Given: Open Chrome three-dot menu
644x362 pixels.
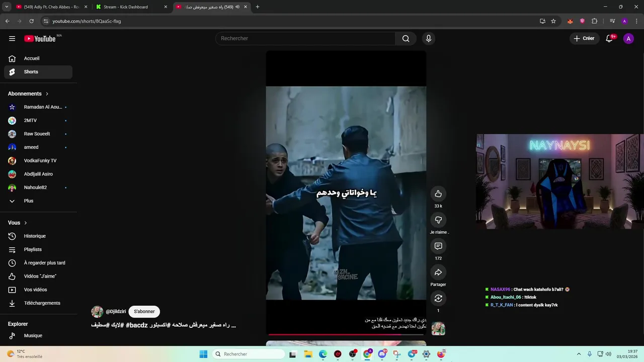Looking at the screenshot, I should click(x=636, y=21).
